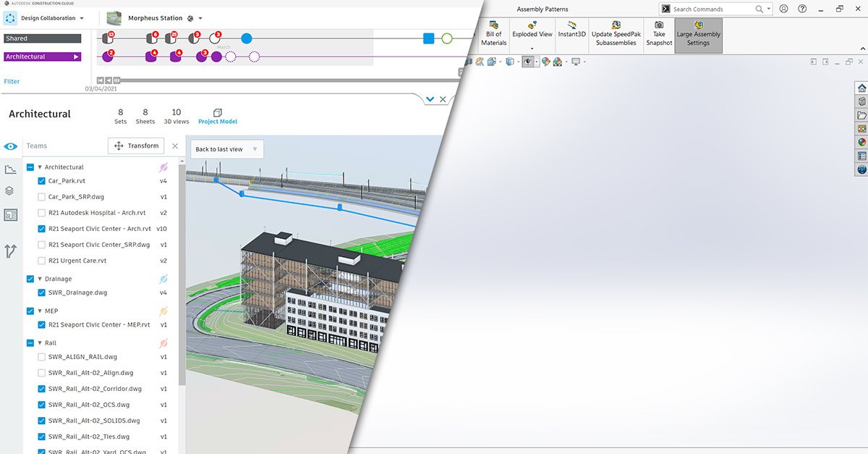Click the layers icon in the left sidebar
Image resolution: width=868 pixels, height=454 pixels.
pos(10,191)
